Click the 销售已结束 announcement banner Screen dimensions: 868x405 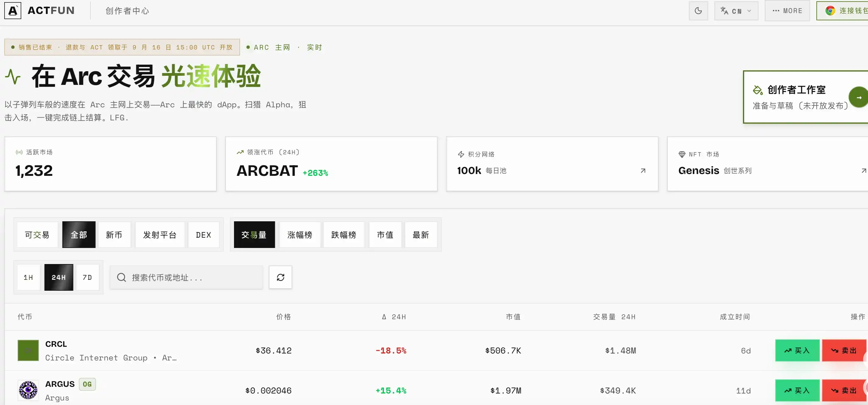[122, 47]
